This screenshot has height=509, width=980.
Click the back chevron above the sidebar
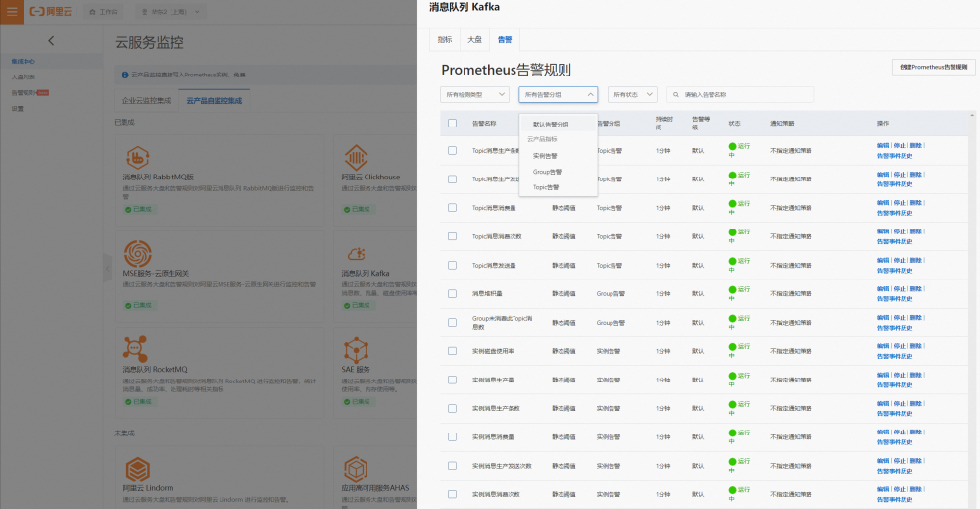(x=51, y=40)
